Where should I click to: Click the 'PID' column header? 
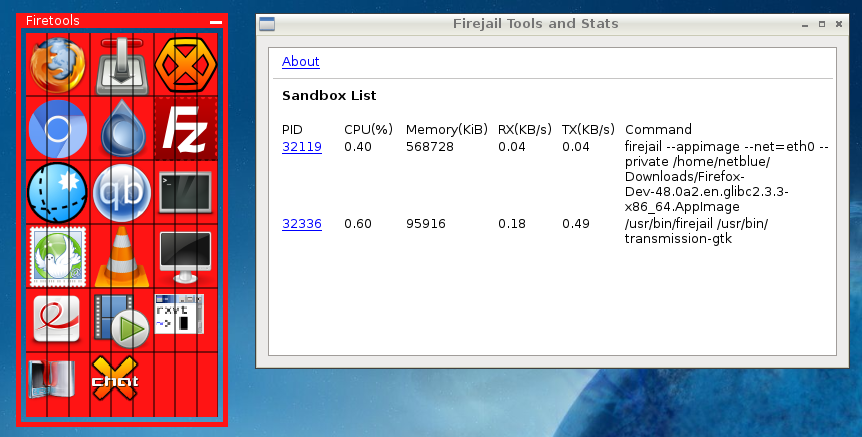click(292, 130)
